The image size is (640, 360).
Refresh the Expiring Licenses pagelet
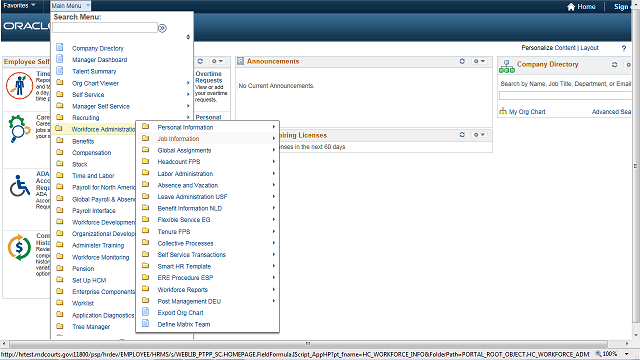point(462,135)
